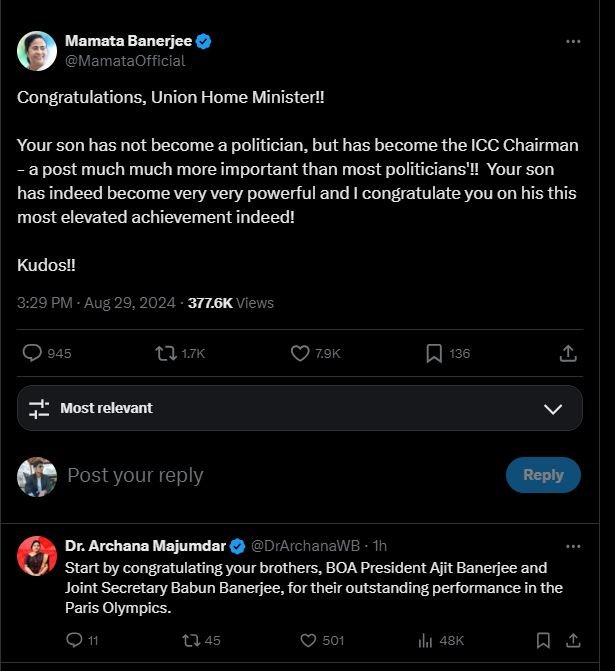View Dr. Archana Majumdar's profile avatar

[x=37, y=556]
